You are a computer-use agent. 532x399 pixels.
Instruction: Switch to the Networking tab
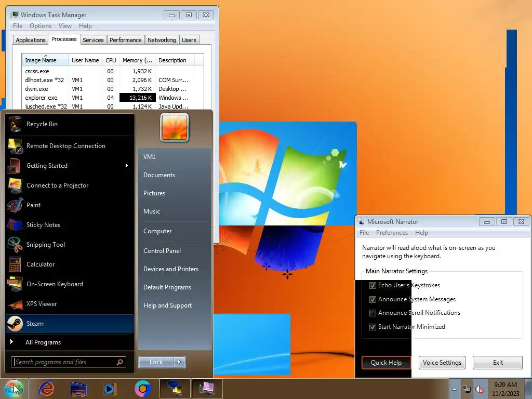click(162, 40)
